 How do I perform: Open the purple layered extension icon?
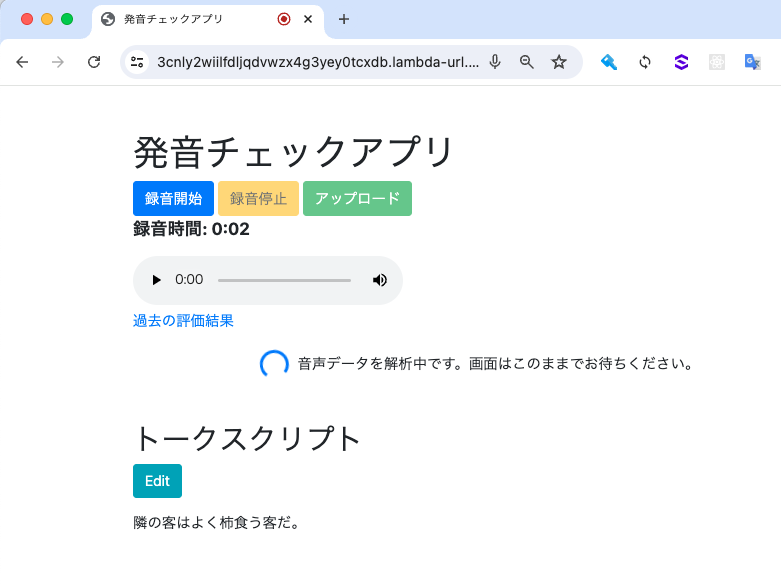(681, 62)
